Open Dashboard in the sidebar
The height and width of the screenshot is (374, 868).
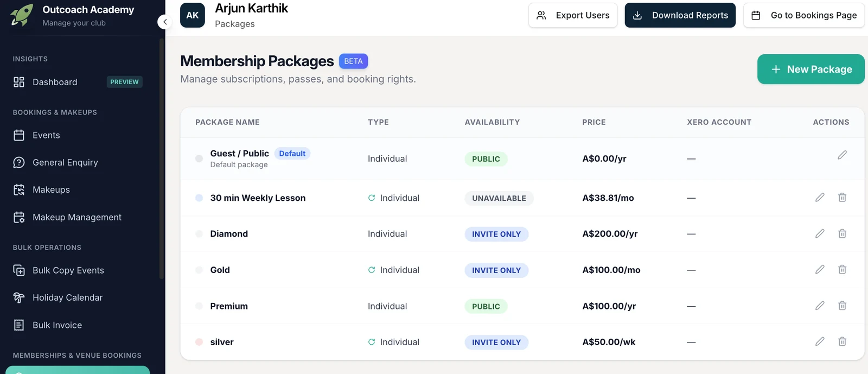pyautogui.click(x=78, y=82)
